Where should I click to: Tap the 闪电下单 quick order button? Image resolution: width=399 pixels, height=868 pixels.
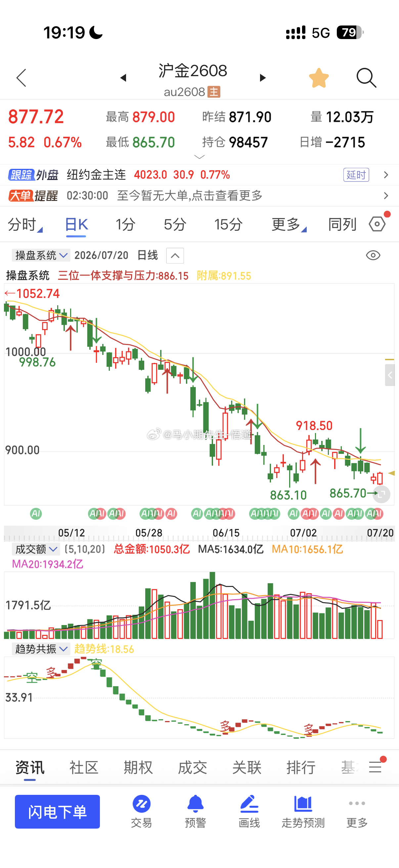coord(57,812)
